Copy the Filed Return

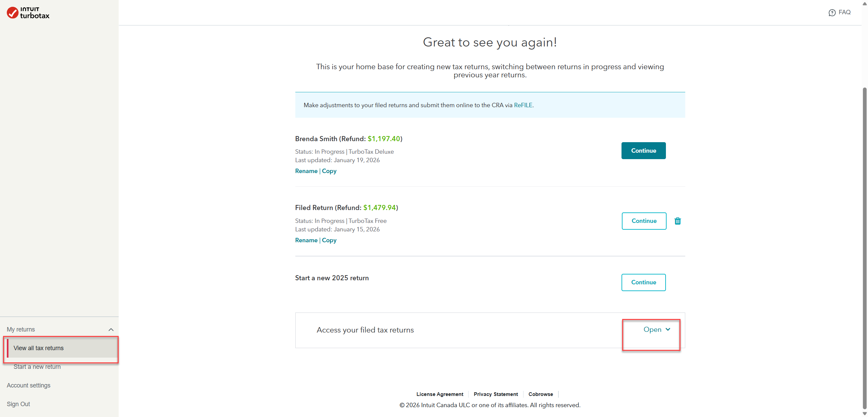click(329, 240)
